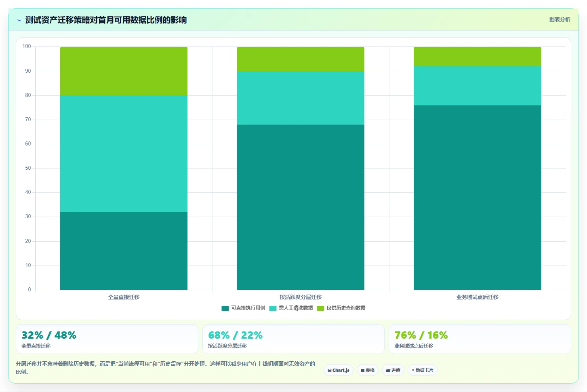Click the chart title 测试资产迁移策略对首月可用数据比例的影响
The height and width of the screenshot is (392, 587).
pyautogui.click(x=106, y=20)
